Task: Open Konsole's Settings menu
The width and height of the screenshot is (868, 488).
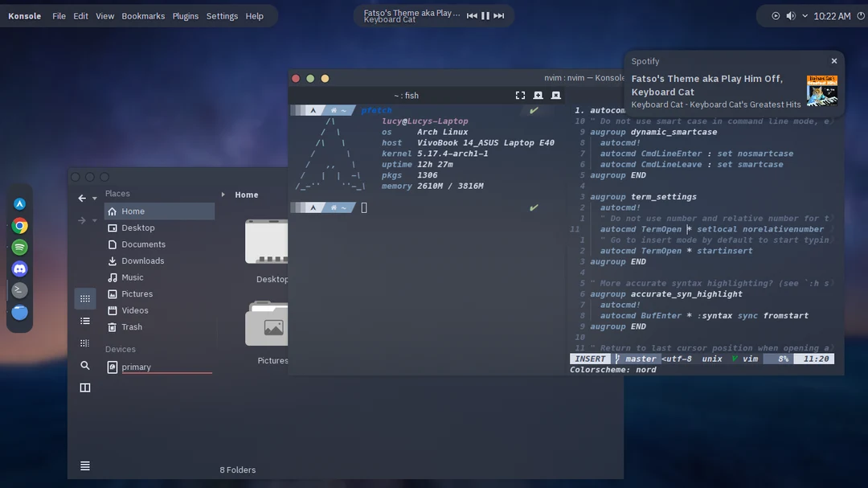Action: (222, 15)
